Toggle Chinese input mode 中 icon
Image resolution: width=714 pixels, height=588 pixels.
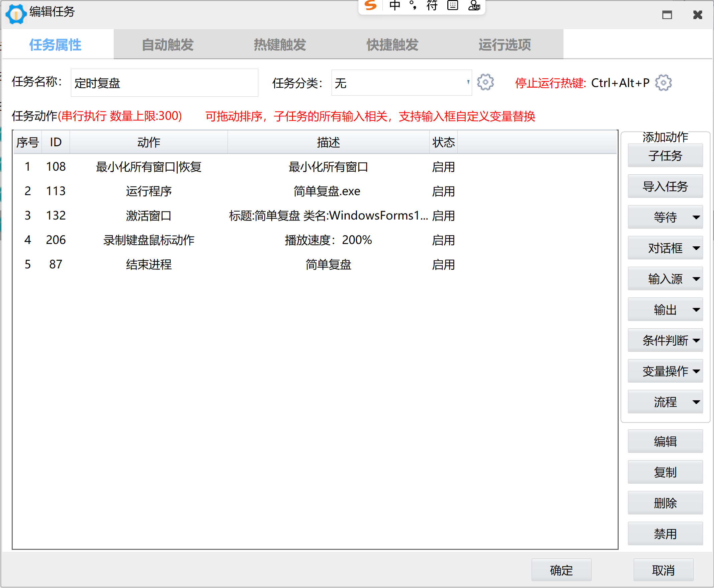394,5
